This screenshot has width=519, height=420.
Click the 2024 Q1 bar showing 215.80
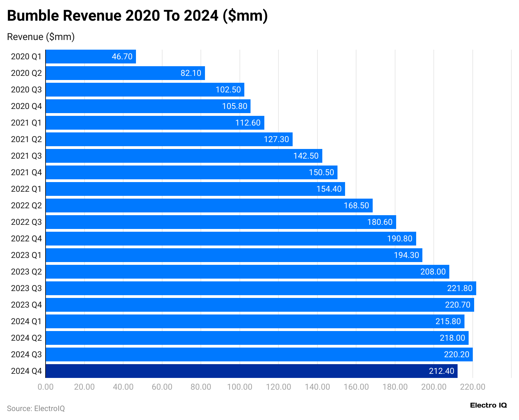tap(255, 321)
